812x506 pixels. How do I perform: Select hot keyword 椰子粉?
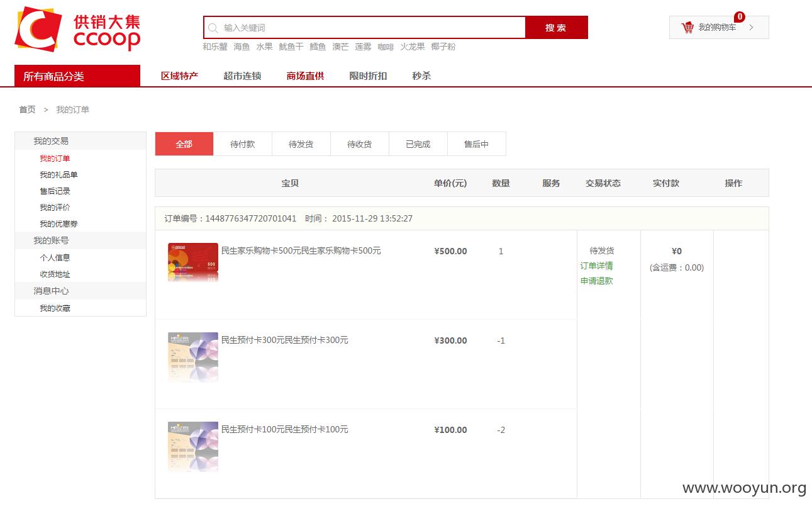[x=443, y=47]
